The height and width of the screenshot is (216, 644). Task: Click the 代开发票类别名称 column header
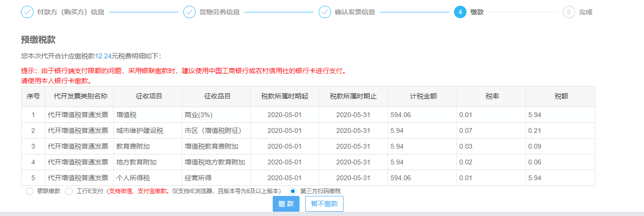coord(79,97)
